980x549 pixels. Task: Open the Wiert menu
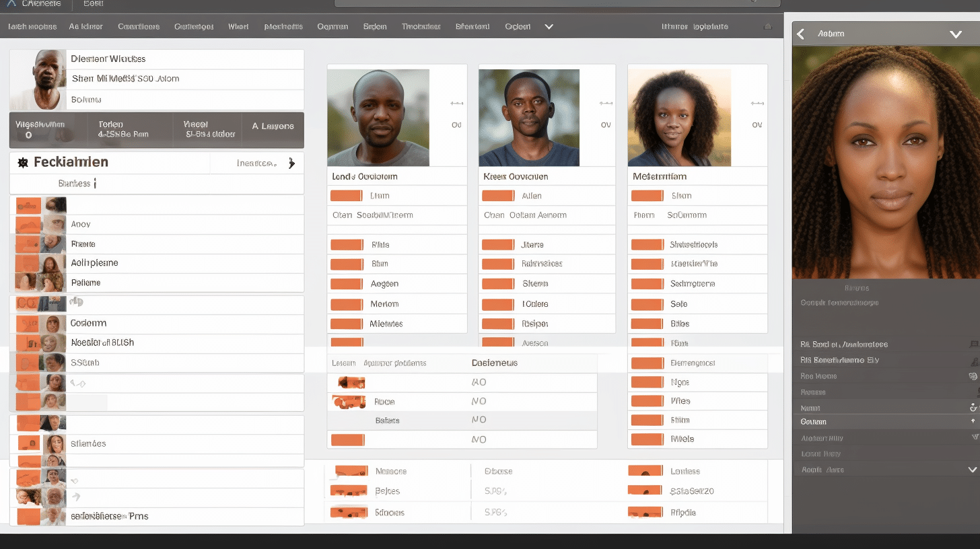238,27
